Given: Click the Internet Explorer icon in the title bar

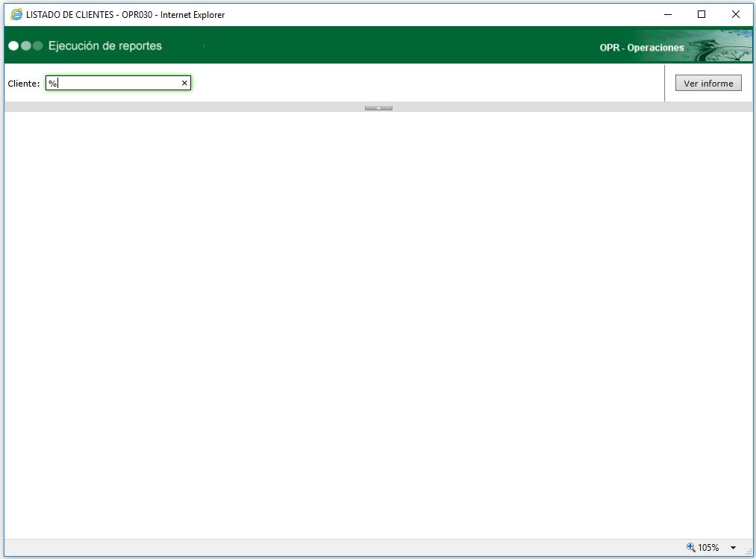Looking at the screenshot, I should 16,14.
